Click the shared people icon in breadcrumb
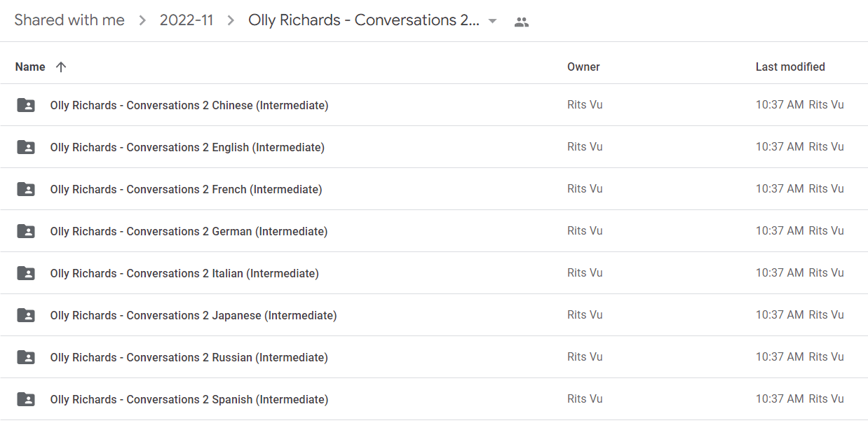 [521, 22]
